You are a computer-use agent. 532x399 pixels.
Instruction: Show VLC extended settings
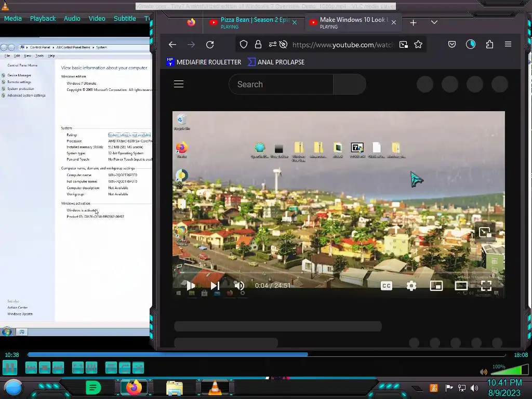click(x=91, y=367)
